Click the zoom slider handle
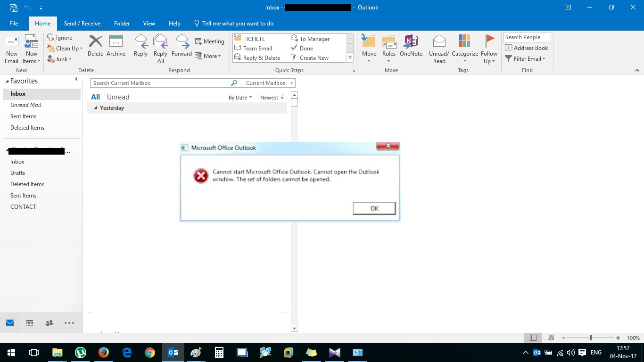 [590, 338]
